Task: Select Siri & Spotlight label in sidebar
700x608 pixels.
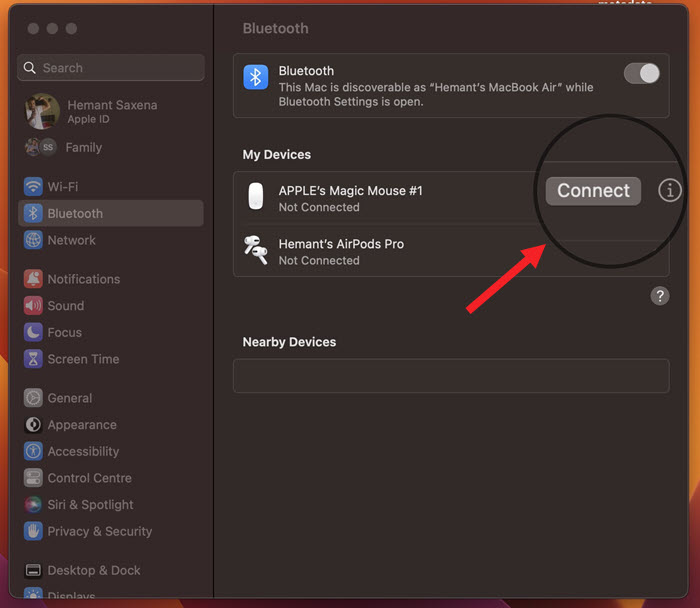Action: click(x=91, y=504)
